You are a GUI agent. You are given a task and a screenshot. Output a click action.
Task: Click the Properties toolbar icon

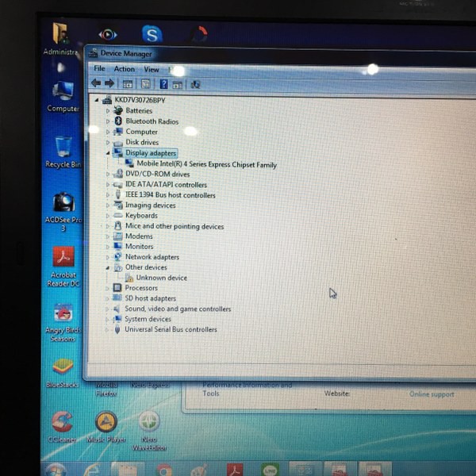[146, 84]
